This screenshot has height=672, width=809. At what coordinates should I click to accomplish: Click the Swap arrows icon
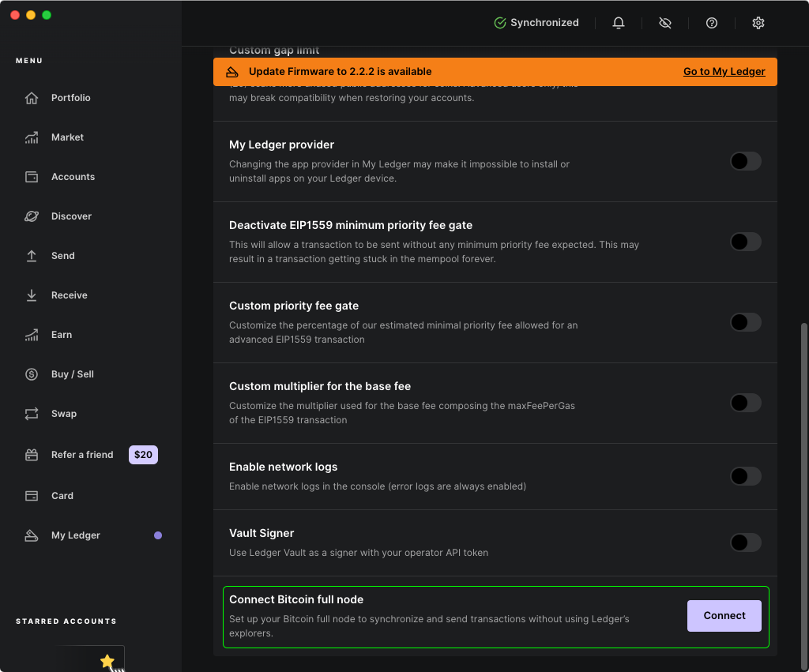click(32, 414)
